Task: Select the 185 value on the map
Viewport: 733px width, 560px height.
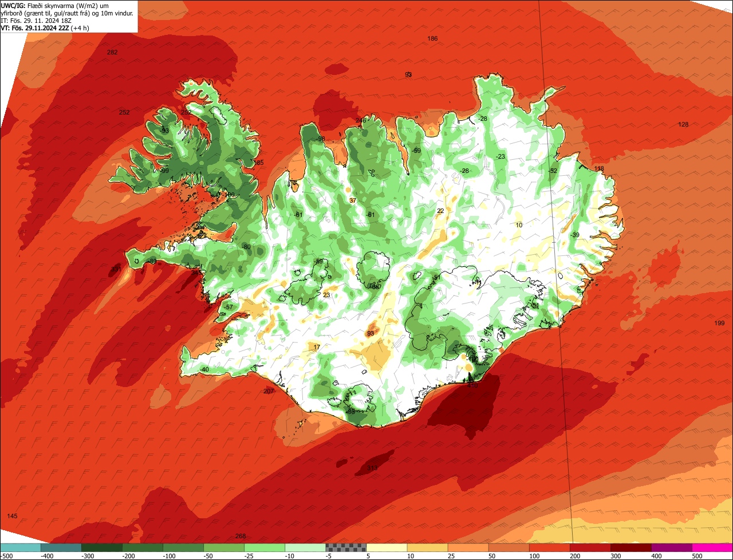Action: tap(259, 163)
